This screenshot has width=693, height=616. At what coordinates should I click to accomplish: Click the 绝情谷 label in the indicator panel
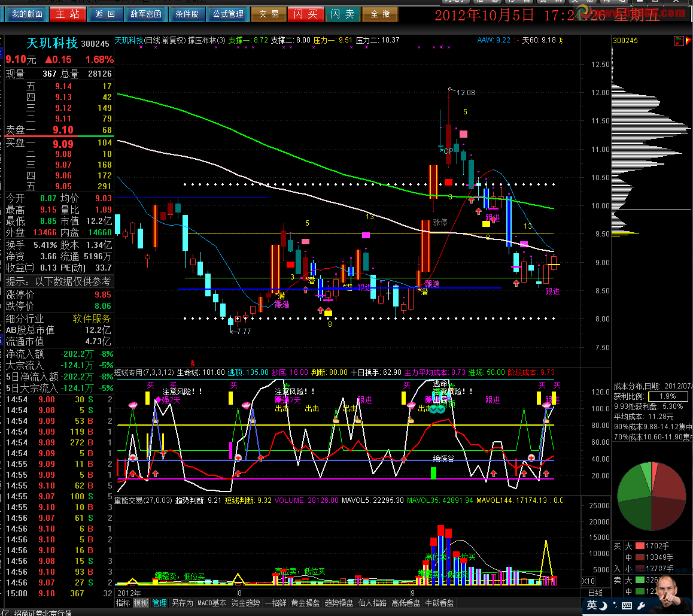443,458
